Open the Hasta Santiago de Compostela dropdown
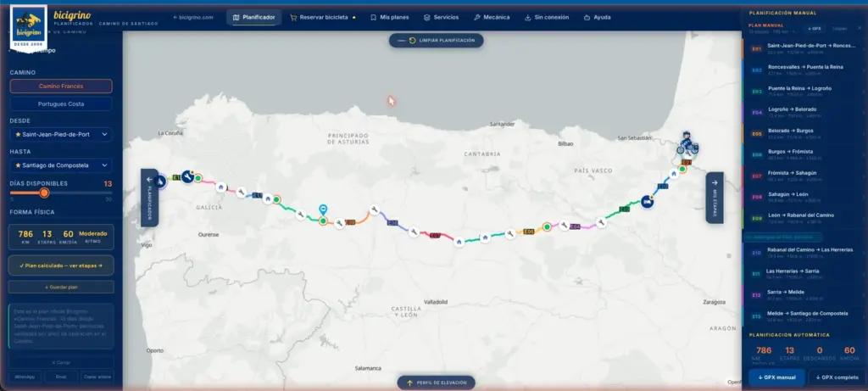 61,165
